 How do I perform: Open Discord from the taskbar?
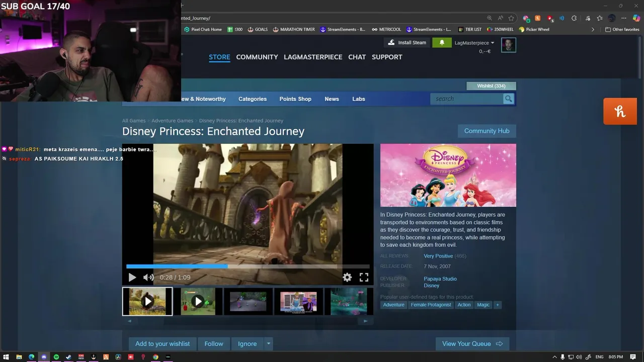click(44, 357)
